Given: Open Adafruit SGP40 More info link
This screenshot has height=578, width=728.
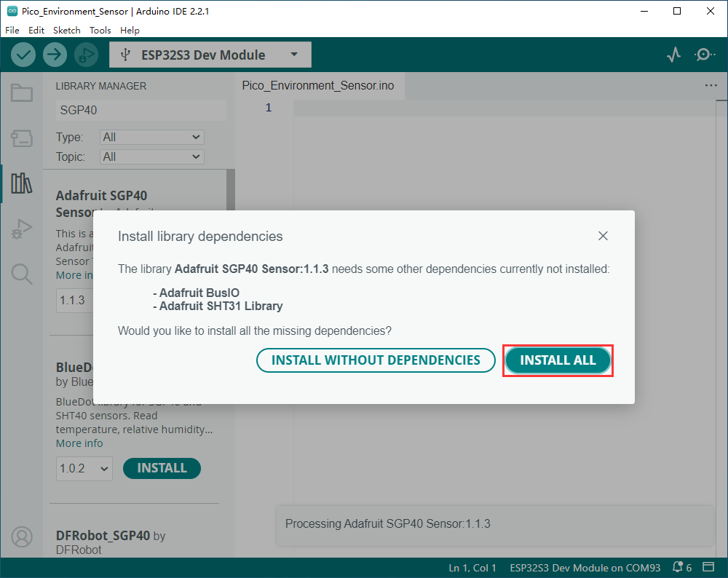Looking at the screenshot, I should pos(74,275).
